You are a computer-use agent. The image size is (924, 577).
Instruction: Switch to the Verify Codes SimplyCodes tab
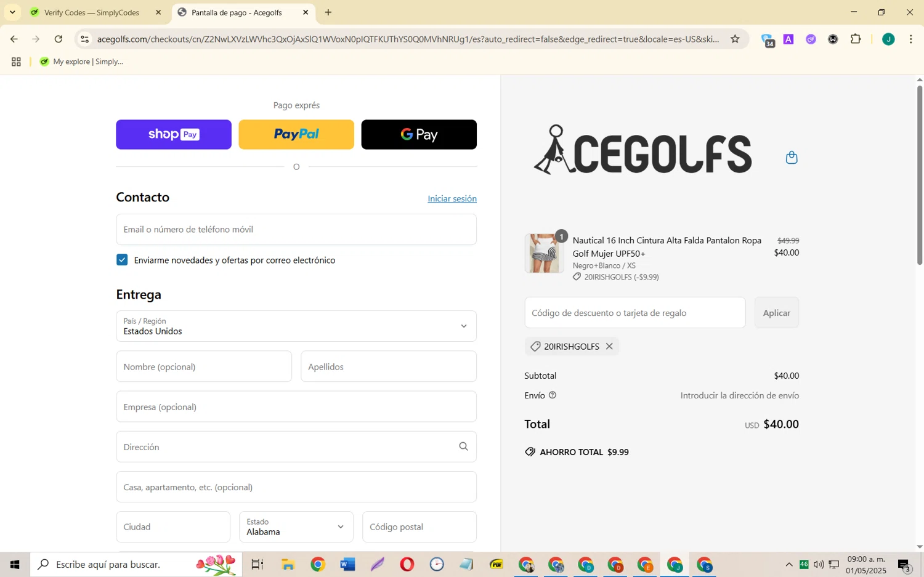click(x=91, y=12)
